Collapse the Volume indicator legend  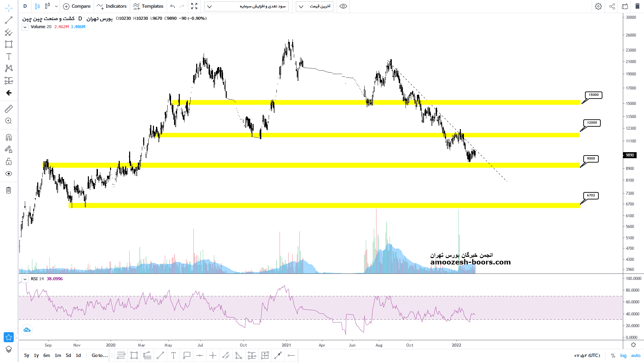pyautogui.click(x=25, y=27)
